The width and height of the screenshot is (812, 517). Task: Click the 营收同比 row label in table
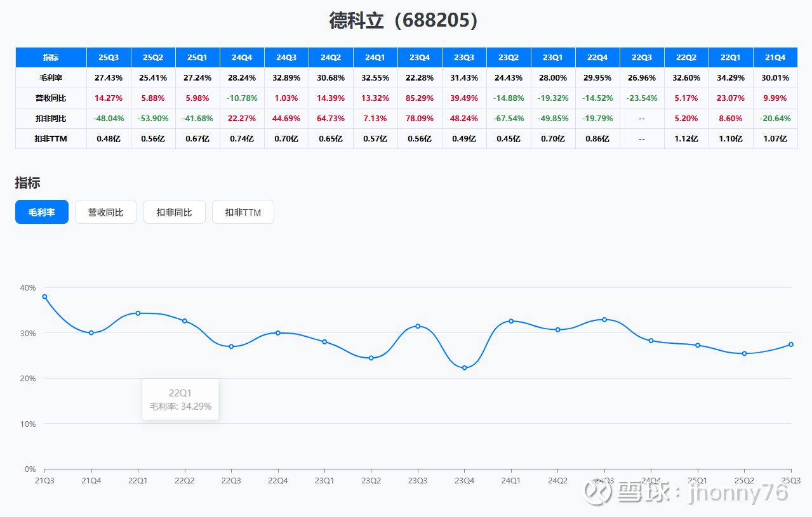[x=51, y=98]
